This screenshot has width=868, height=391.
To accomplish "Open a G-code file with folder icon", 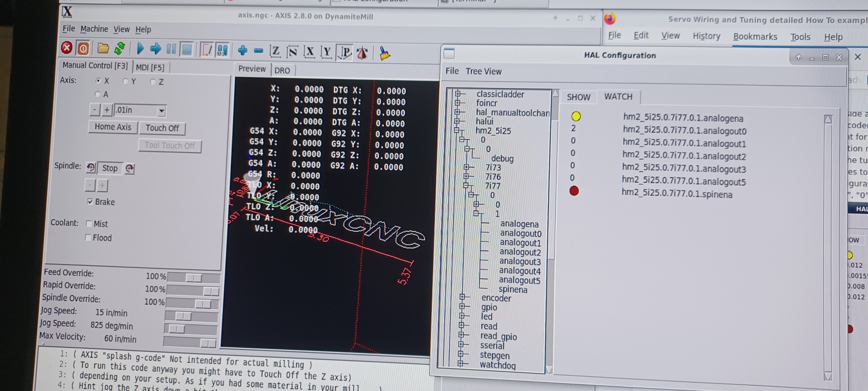I will point(103,49).
